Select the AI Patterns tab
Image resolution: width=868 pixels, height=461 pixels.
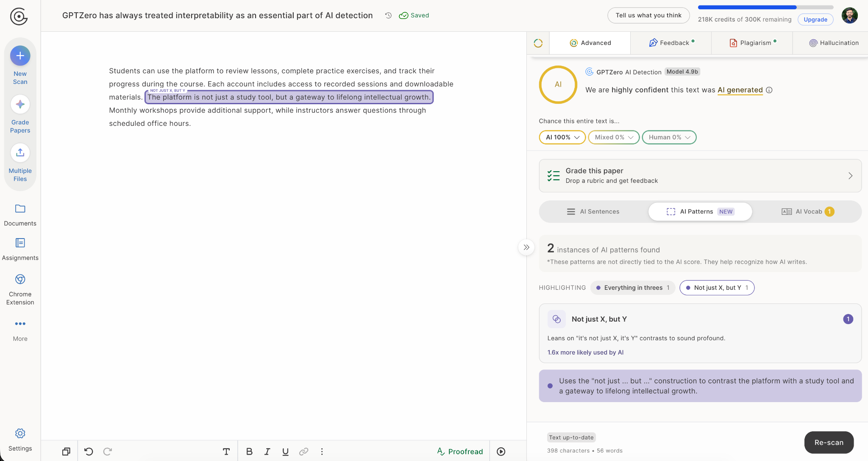(700, 211)
